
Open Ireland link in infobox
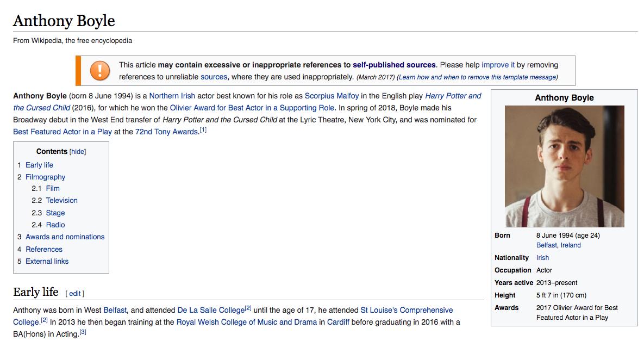click(x=571, y=245)
